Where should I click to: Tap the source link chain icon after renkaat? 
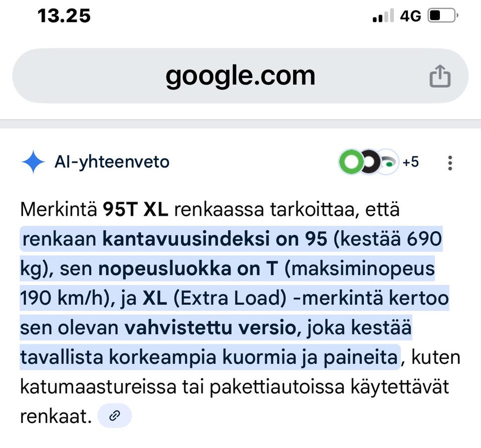tap(114, 415)
